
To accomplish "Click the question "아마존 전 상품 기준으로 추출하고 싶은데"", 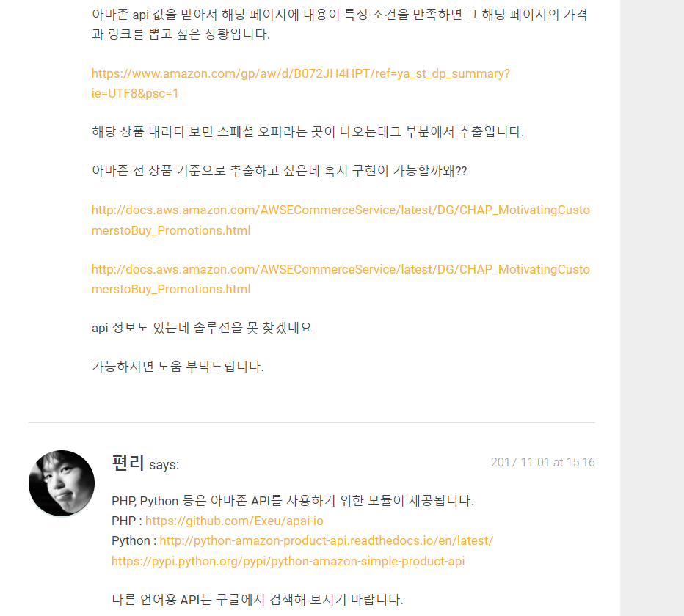I will pos(279,170).
